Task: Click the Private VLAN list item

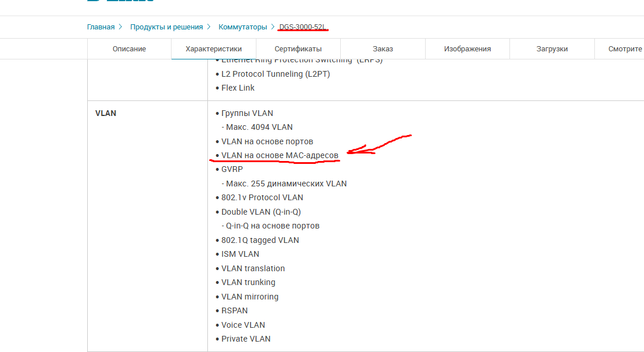Action: coord(245,339)
